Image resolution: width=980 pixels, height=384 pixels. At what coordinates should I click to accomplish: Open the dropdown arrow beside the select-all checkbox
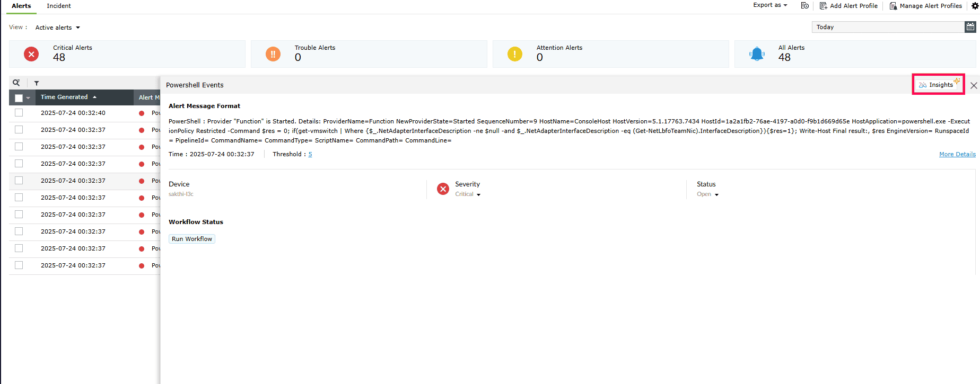tap(28, 98)
